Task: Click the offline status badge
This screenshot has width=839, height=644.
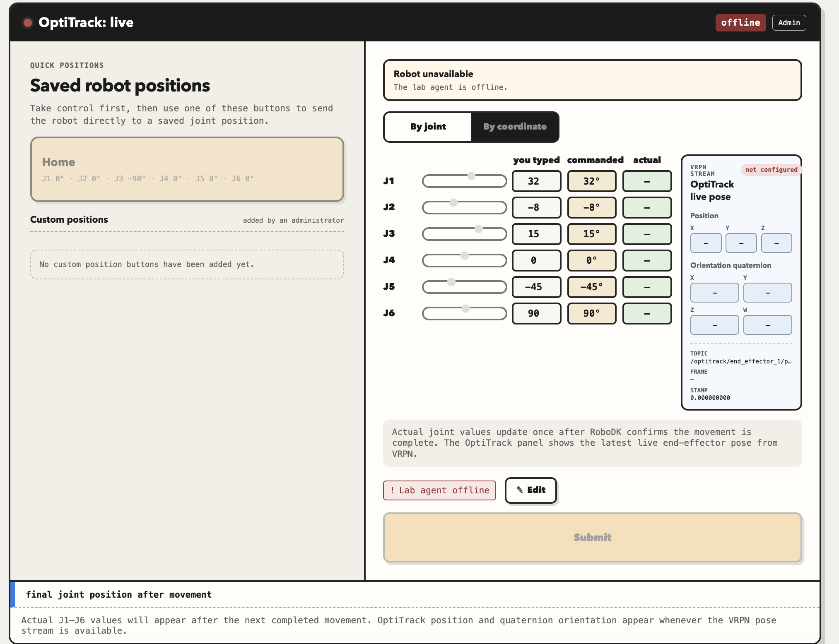Action: pyautogui.click(x=740, y=23)
